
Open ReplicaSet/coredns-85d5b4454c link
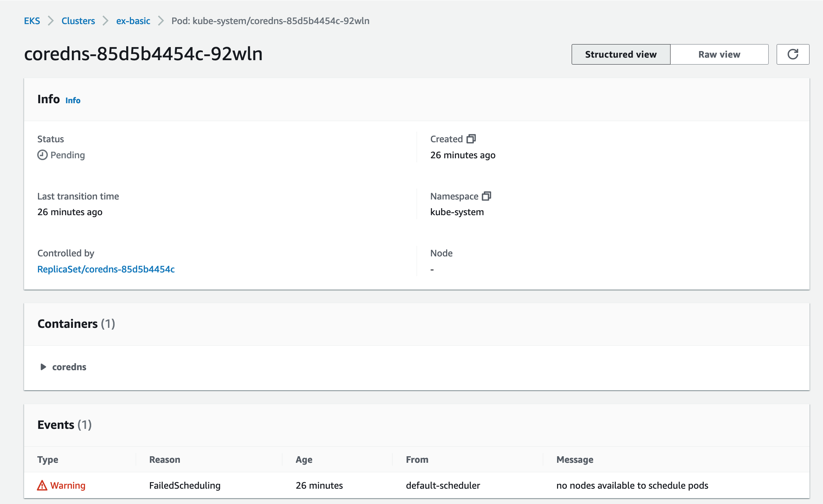pyautogui.click(x=105, y=269)
